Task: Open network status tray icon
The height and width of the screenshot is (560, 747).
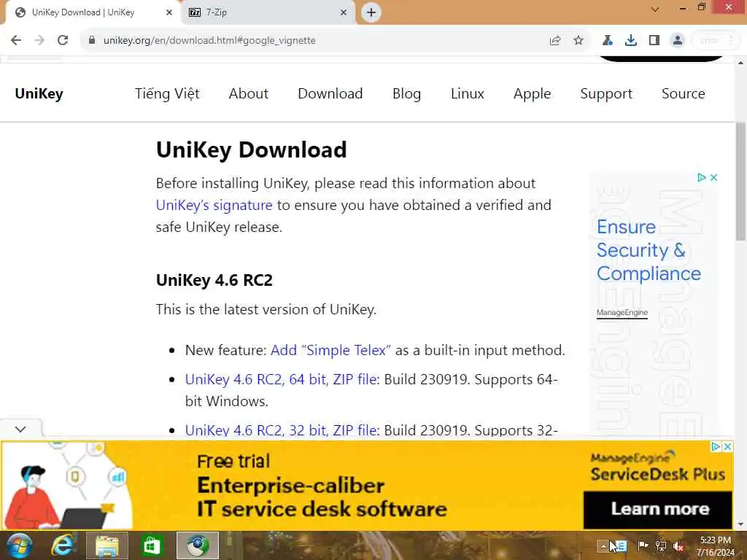Action: (661, 545)
